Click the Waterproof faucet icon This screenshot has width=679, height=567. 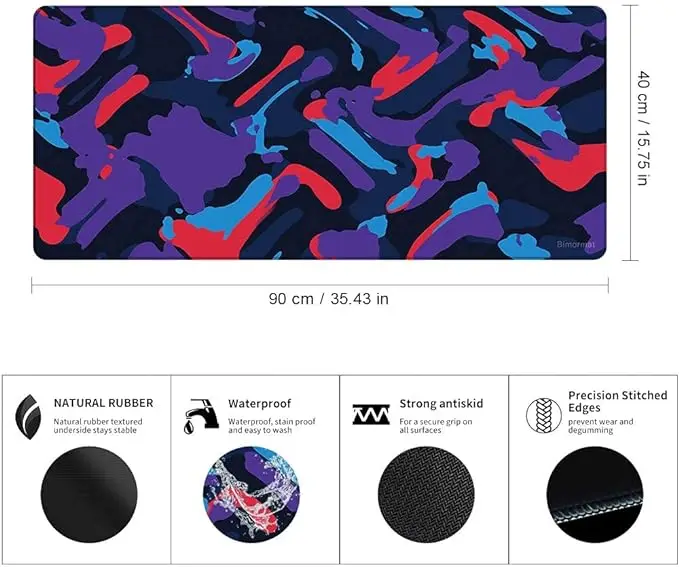(201, 416)
